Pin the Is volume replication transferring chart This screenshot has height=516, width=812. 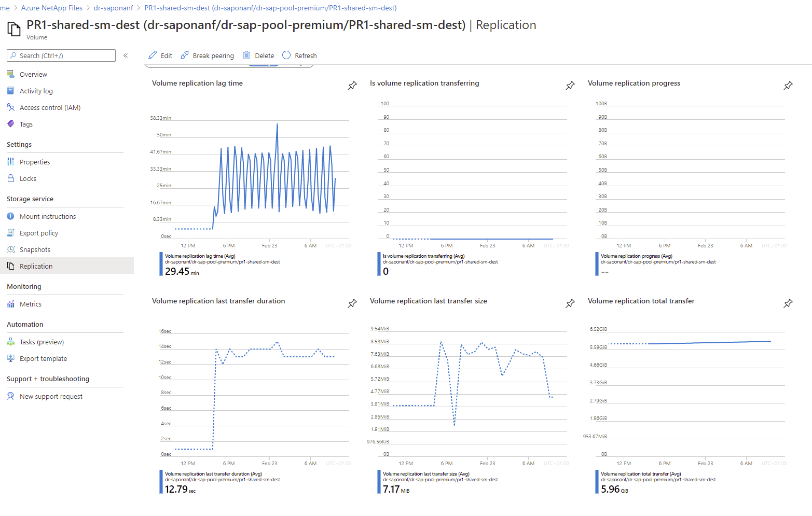(x=570, y=86)
